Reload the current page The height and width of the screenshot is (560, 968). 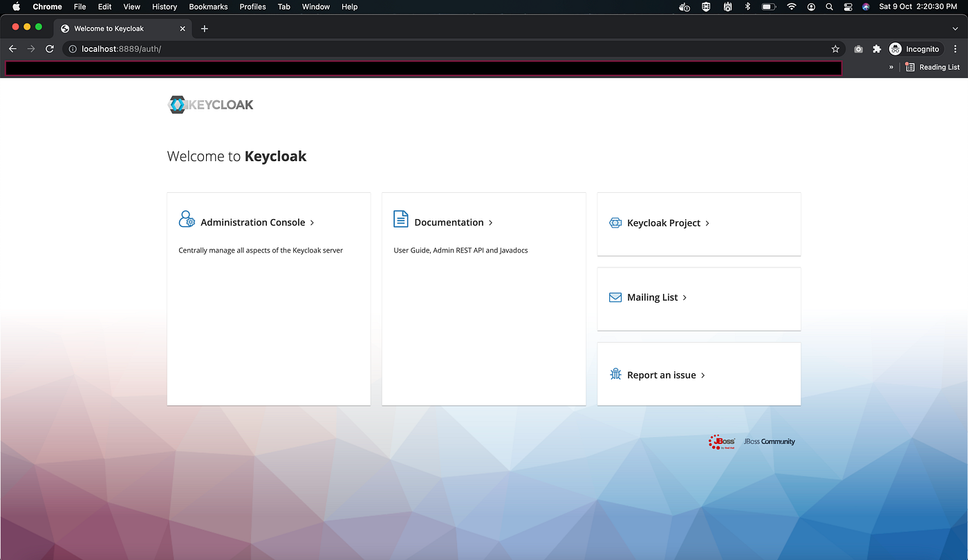[49, 48]
